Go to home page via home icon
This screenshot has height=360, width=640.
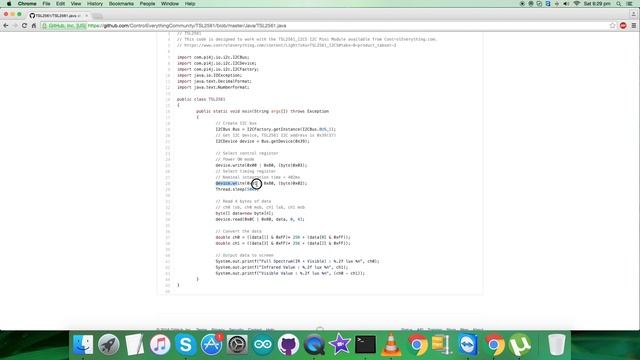pos(34,26)
